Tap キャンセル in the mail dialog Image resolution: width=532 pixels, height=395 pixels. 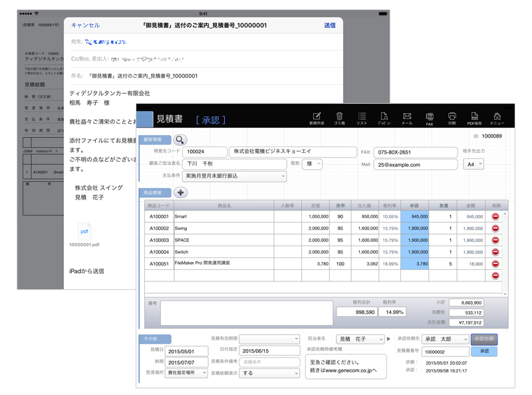pyautogui.click(x=85, y=25)
